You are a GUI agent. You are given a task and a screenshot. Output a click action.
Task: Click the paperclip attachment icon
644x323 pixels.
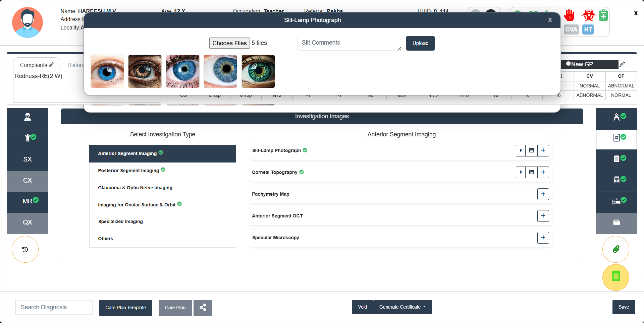[x=615, y=249]
